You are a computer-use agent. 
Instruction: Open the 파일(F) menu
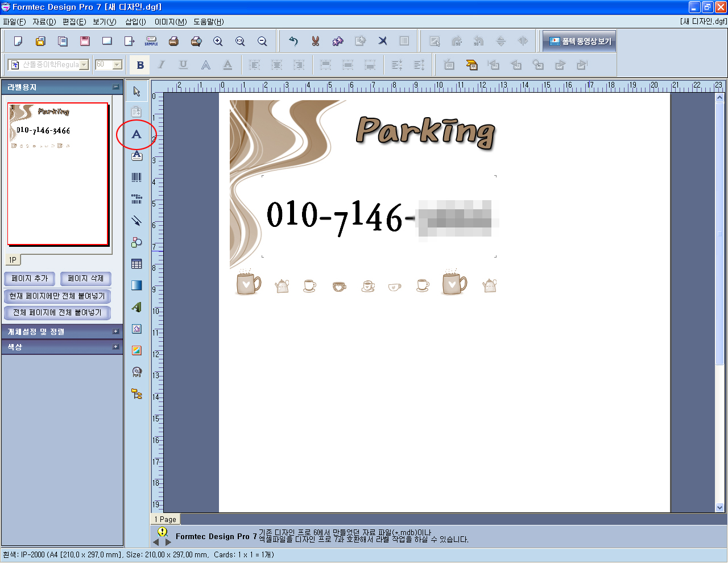[14, 22]
